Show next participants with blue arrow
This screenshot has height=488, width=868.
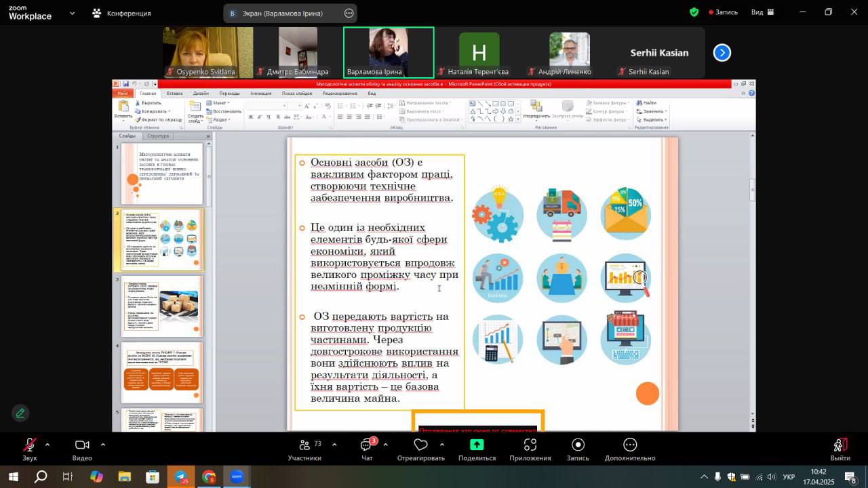coord(722,53)
